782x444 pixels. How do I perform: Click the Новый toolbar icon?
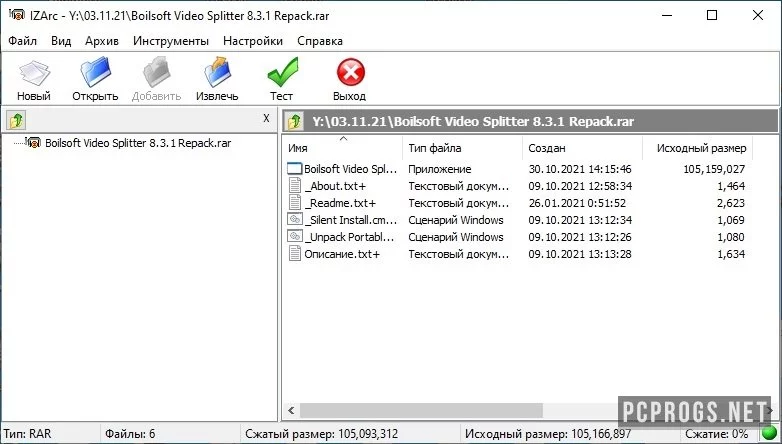click(x=34, y=73)
